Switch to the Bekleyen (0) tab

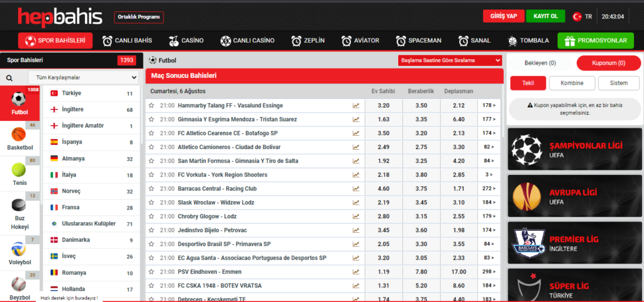540,64
